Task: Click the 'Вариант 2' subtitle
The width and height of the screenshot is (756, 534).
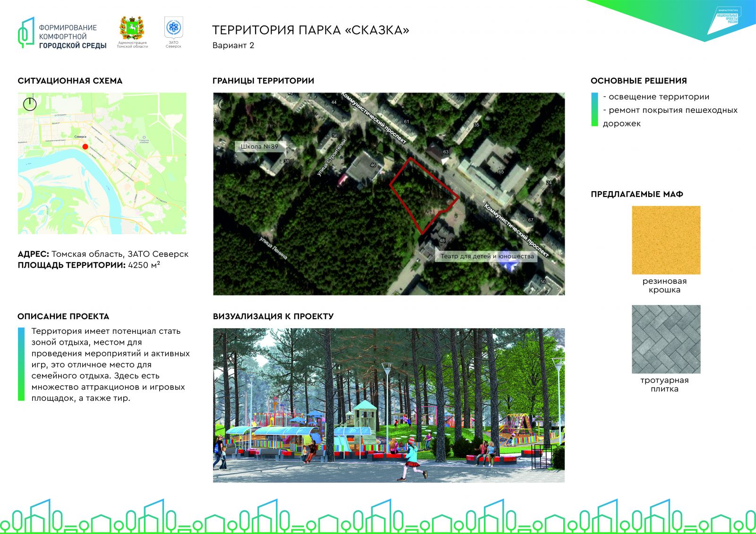Action: (x=233, y=45)
